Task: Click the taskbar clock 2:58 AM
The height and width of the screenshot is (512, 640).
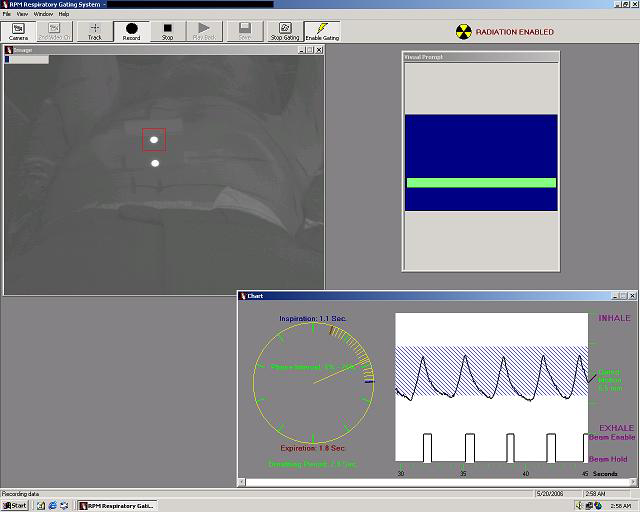Action: click(621, 506)
